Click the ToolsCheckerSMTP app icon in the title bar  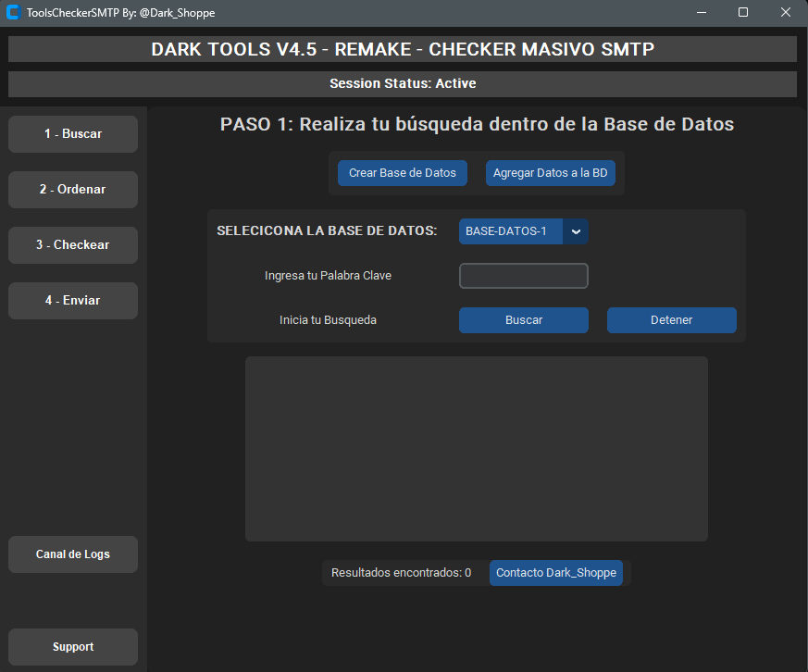pyautogui.click(x=14, y=13)
